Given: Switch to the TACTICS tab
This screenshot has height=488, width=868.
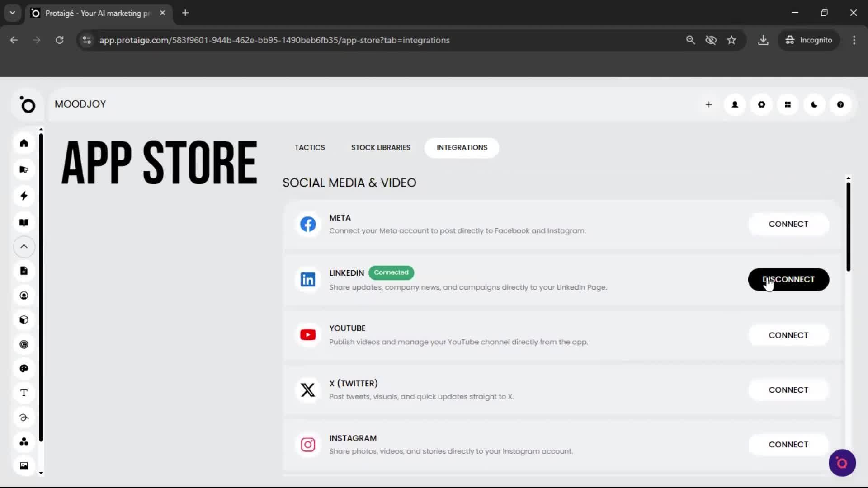Looking at the screenshot, I should click(x=310, y=147).
